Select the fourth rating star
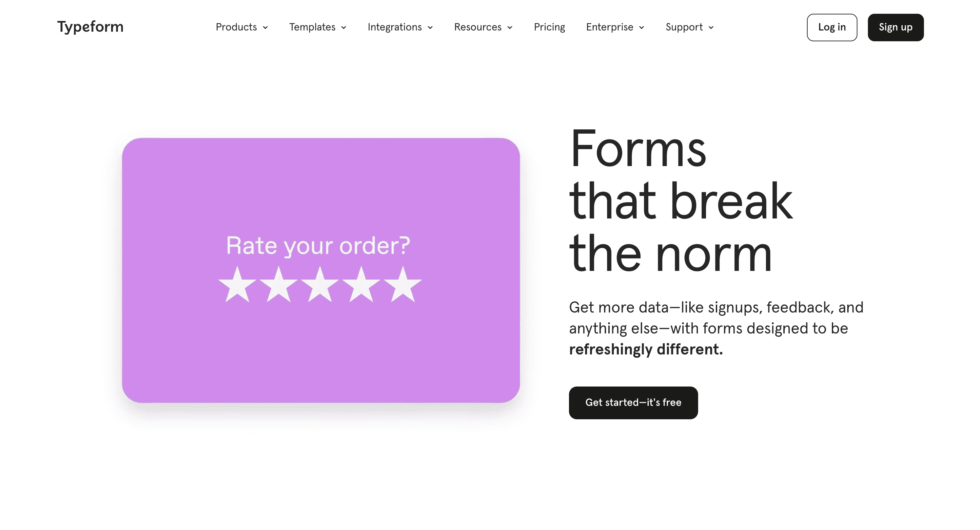The width and height of the screenshot is (980, 530). coord(362,285)
